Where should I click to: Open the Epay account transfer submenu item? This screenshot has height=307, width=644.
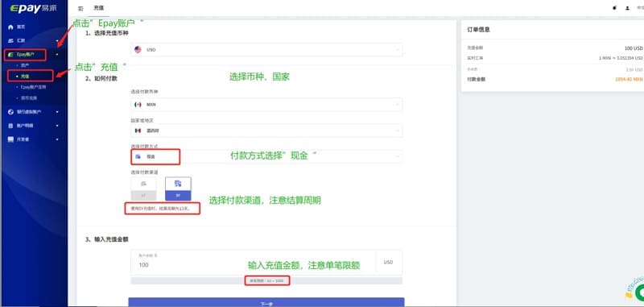pos(33,87)
